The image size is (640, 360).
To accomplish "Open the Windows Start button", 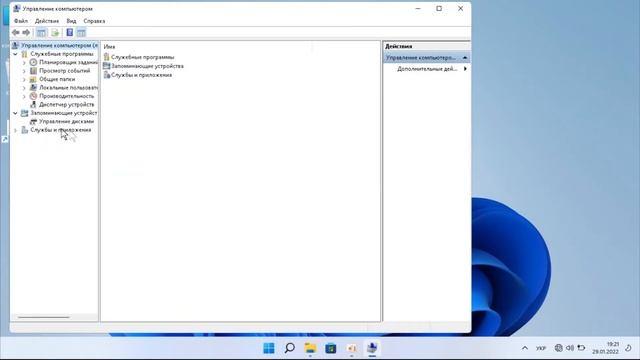I will 269,348.
